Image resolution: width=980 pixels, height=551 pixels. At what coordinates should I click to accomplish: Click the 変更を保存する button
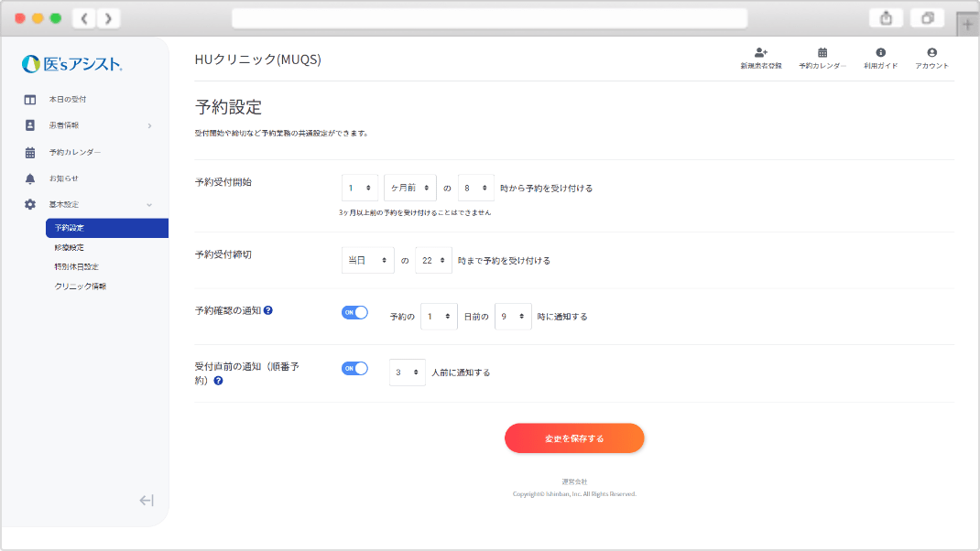coord(574,438)
